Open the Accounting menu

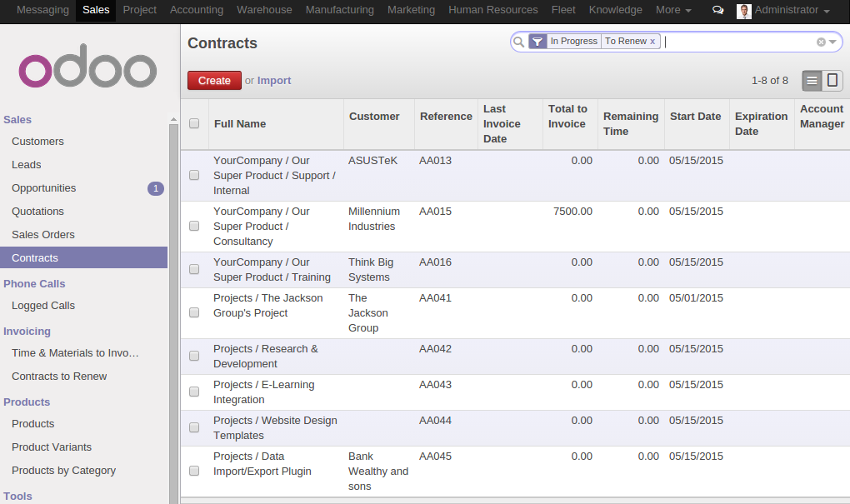click(x=196, y=10)
